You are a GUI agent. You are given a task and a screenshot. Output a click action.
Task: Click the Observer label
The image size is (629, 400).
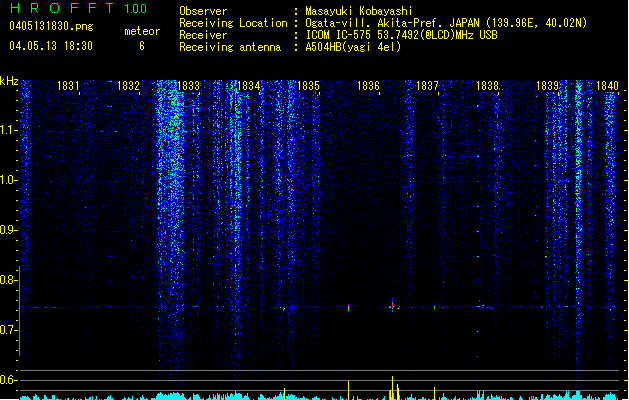pos(203,11)
